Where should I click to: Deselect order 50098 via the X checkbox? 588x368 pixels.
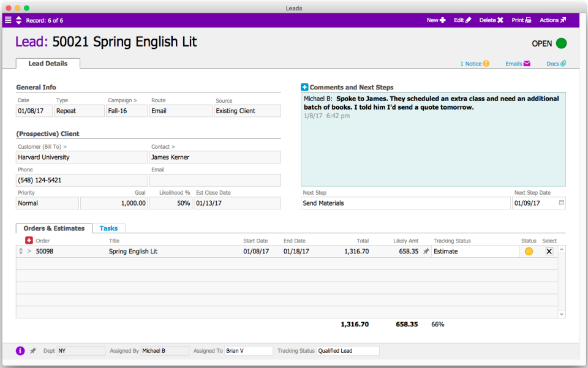[549, 251]
